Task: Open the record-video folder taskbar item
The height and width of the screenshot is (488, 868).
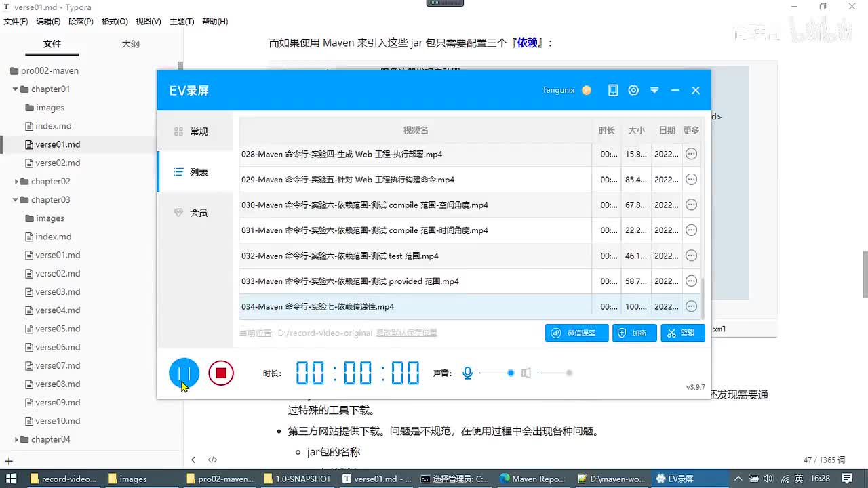Action: [63, 479]
